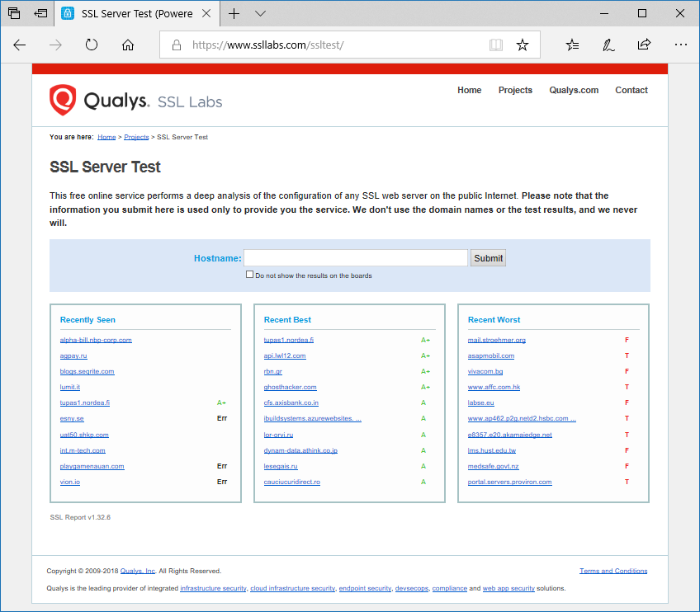Open lor-orvi.ru link
This screenshot has height=612, width=700.
click(x=278, y=435)
